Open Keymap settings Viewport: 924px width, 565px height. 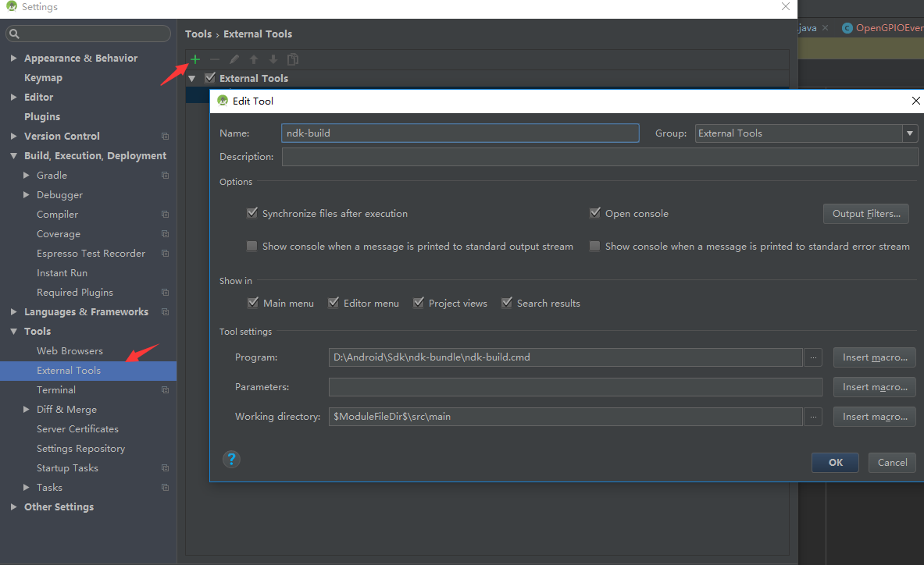point(43,78)
